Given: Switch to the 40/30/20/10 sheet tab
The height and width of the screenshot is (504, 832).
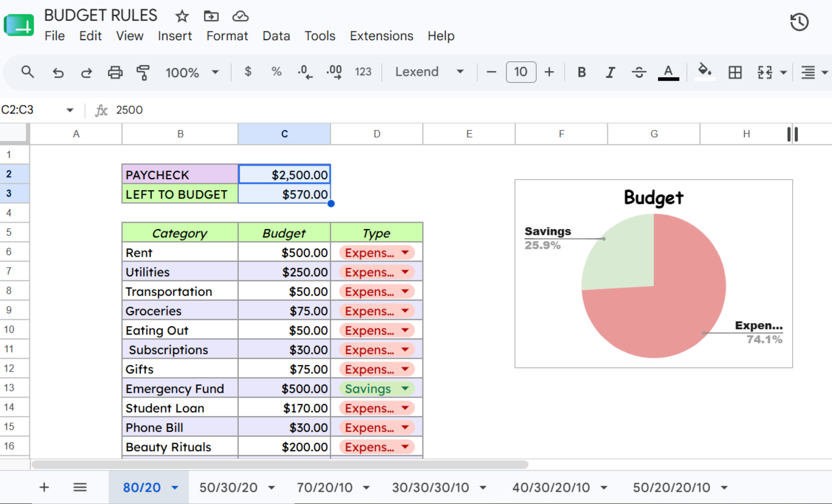Looking at the screenshot, I should [551, 488].
